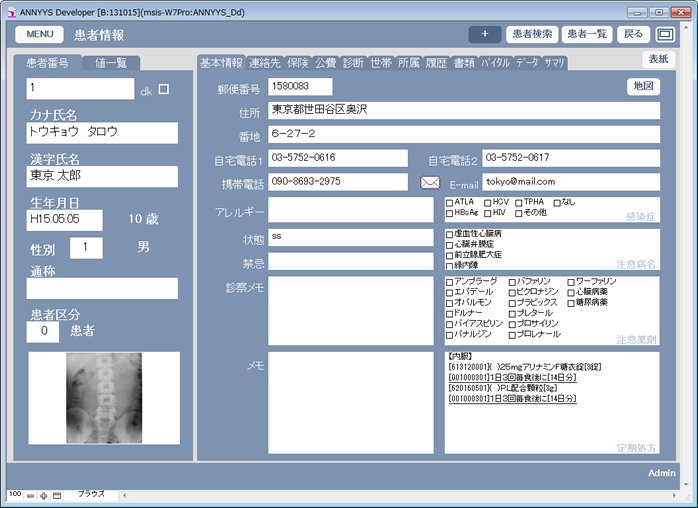698x508 pixels.
Task: Click the zoom out icon in status bar
Action: (30, 496)
